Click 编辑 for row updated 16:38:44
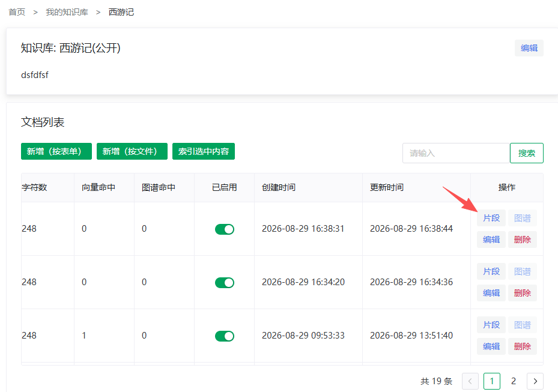 (491, 240)
